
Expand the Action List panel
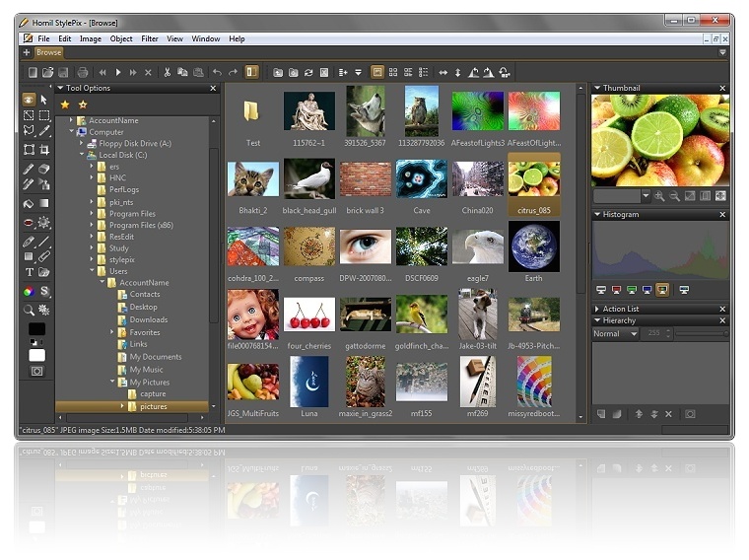pos(596,309)
